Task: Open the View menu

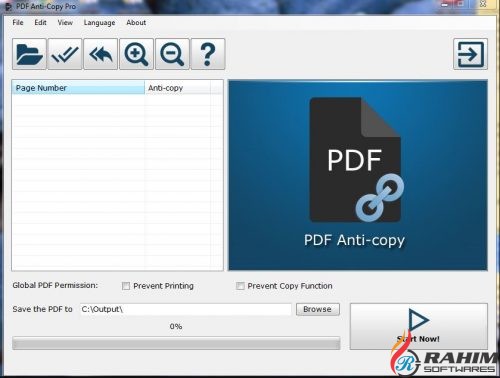Action: click(x=65, y=22)
